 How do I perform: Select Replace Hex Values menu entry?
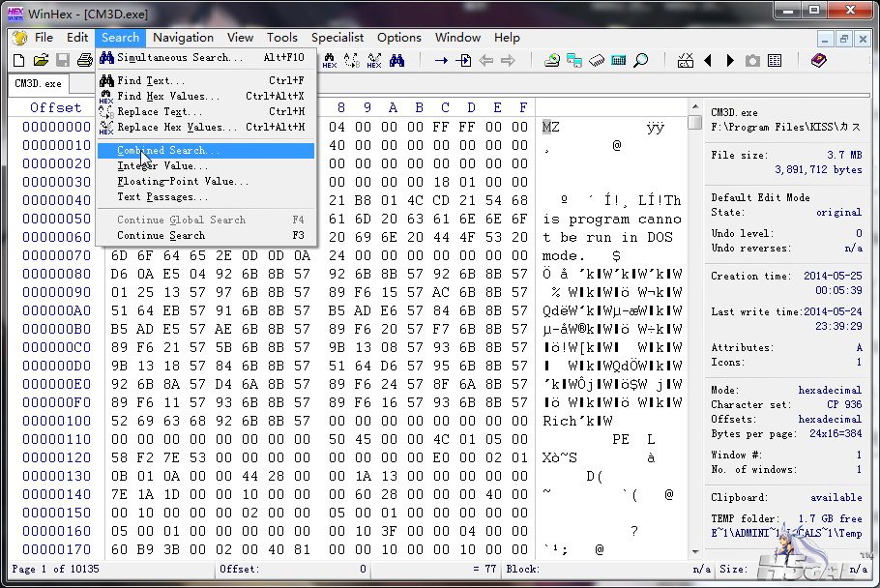[x=176, y=128]
